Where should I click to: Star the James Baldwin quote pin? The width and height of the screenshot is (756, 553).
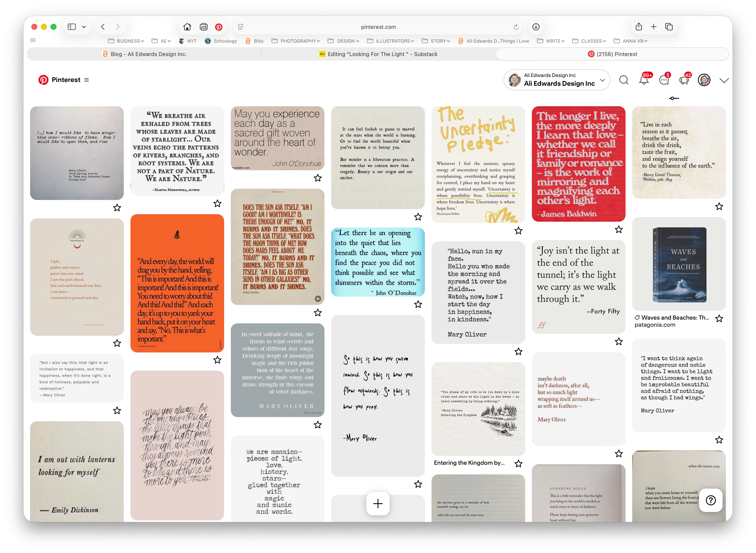pyautogui.click(x=618, y=229)
